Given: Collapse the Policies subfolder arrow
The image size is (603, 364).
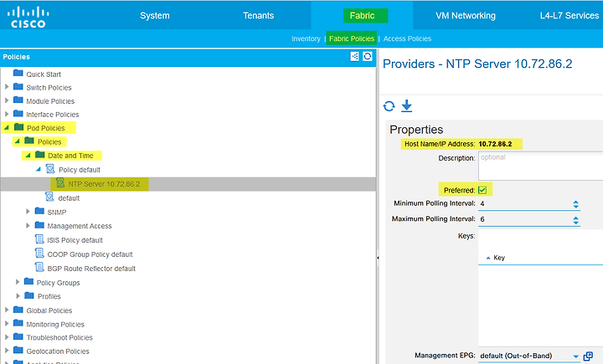Looking at the screenshot, I should coord(17,141).
